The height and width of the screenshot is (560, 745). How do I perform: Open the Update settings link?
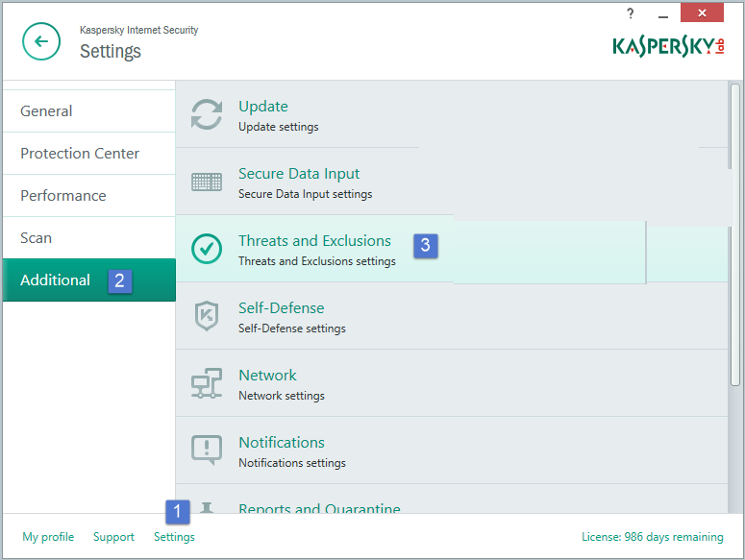(x=262, y=107)
